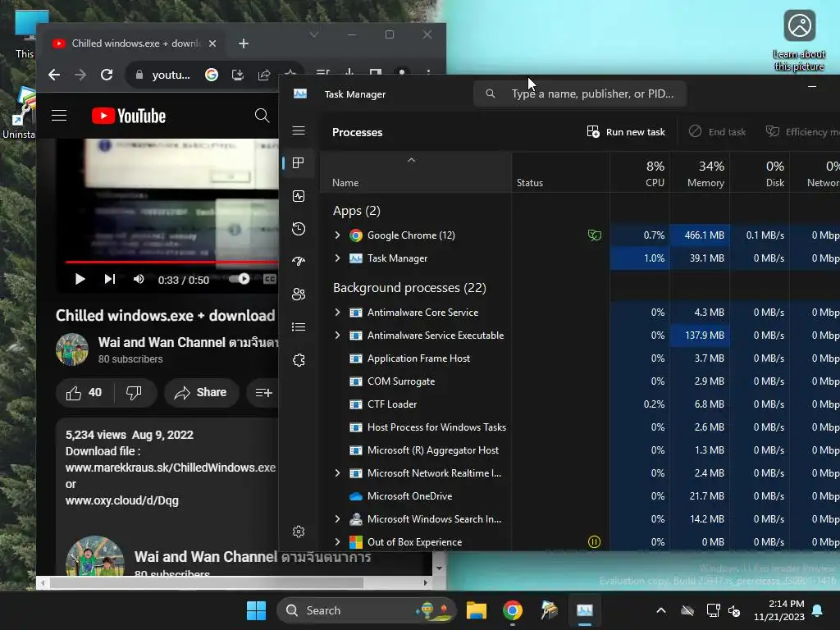840x630 pixels.
Task: Select Processes page icon in Task Manager sidebar
Action: [x=299, y=163]
